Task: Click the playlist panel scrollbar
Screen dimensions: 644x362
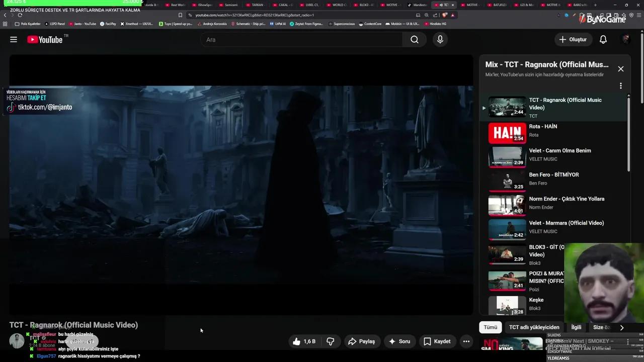Action: [628, 133]
